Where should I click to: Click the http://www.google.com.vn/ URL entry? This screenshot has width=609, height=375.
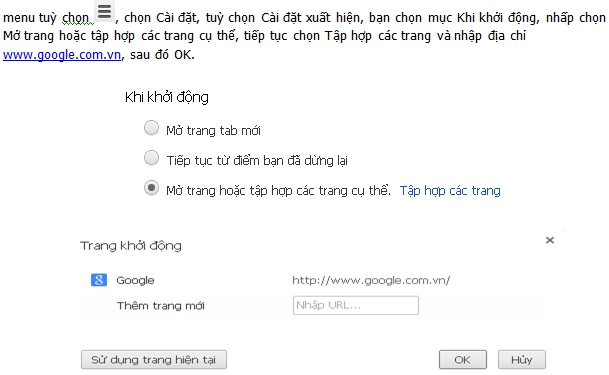tap(371, 280)
